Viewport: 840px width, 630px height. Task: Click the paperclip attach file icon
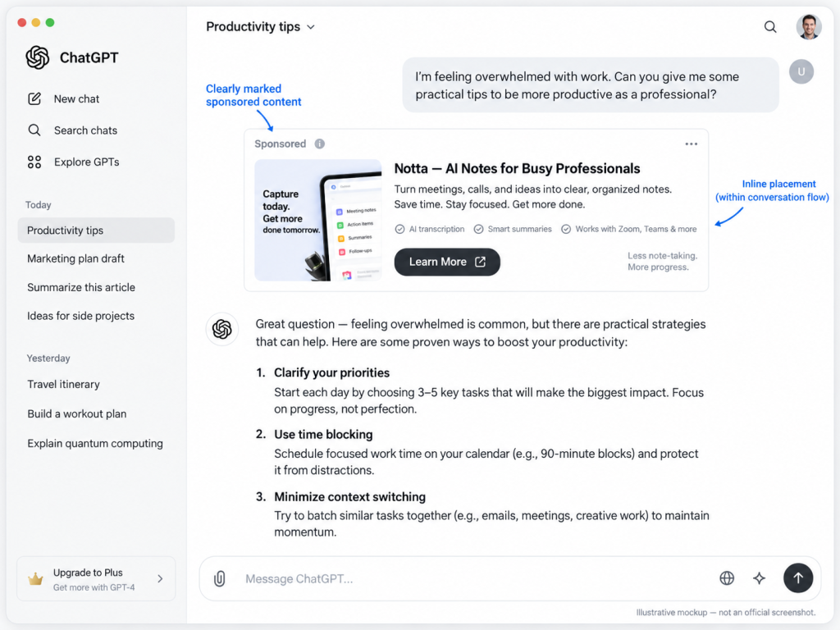coord(220,578)
